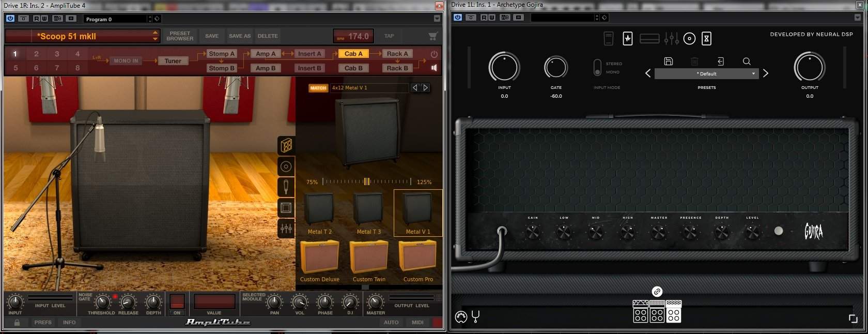Open the Gojira equalizer sliders section icon
The width and height of the screenshot is (868, 334).
tap(671, 38)
